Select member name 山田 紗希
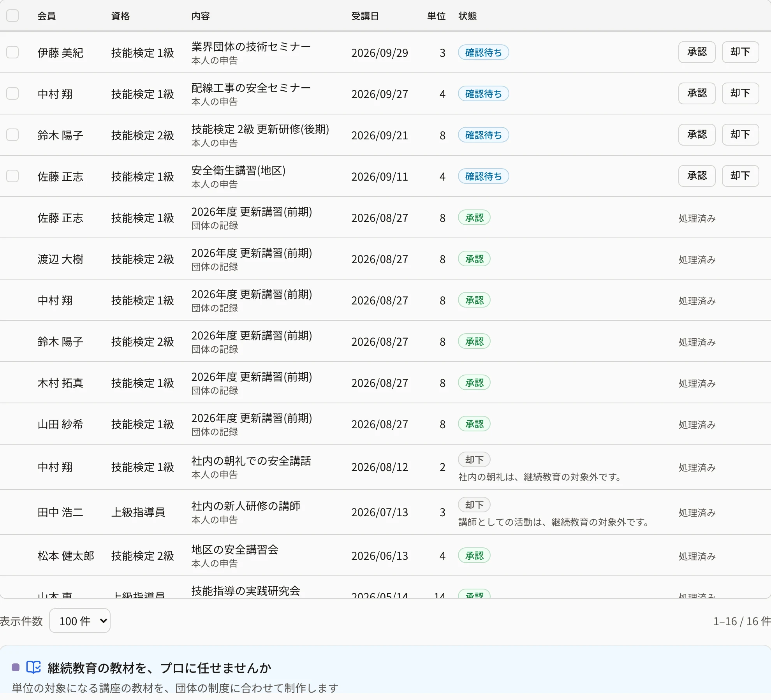 point(60,424)
